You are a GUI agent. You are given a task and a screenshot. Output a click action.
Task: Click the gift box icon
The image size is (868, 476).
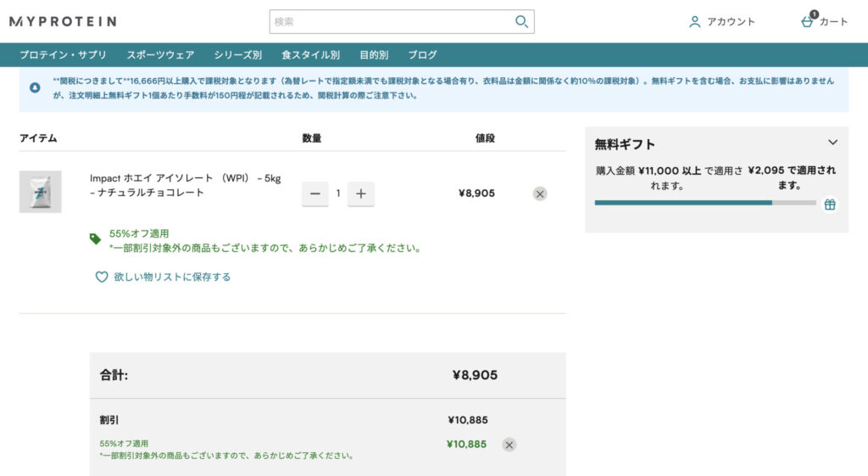830,204
